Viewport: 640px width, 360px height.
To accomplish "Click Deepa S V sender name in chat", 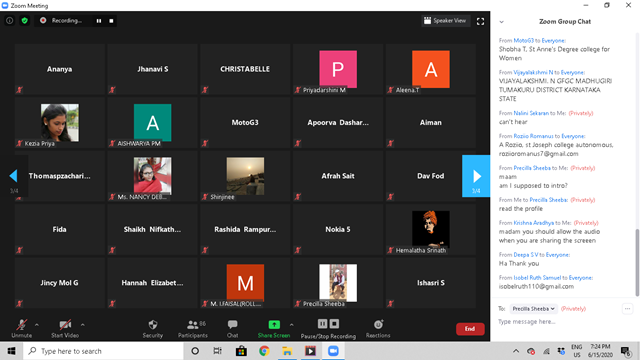I will 526,255.
